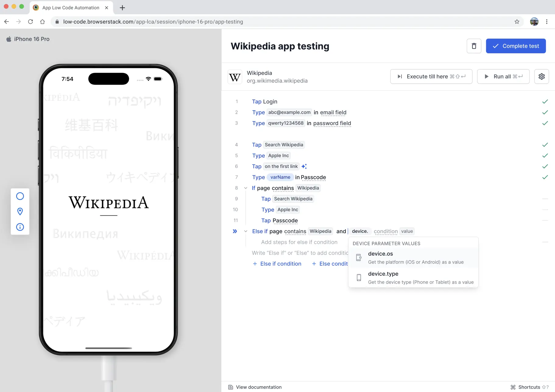The height and width of the screenshot is (392, 555).
Task: Bookmark this page with the star icon
Action: click(x=517, y=22)
